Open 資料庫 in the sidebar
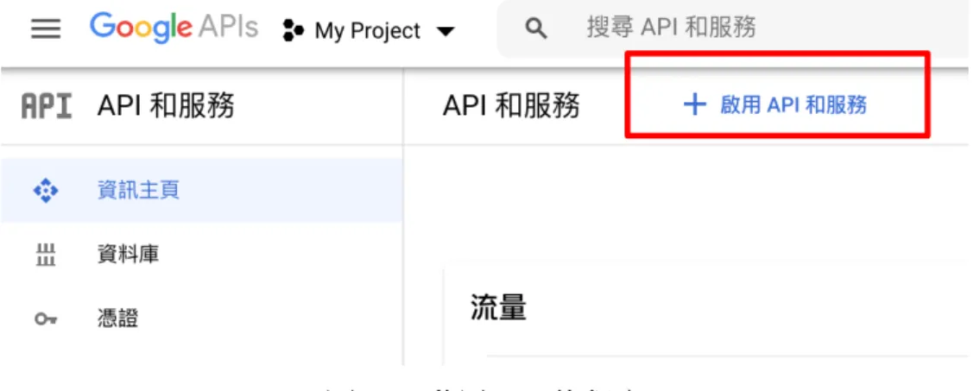This screenshot has width=980, height=391. (201, 255)
